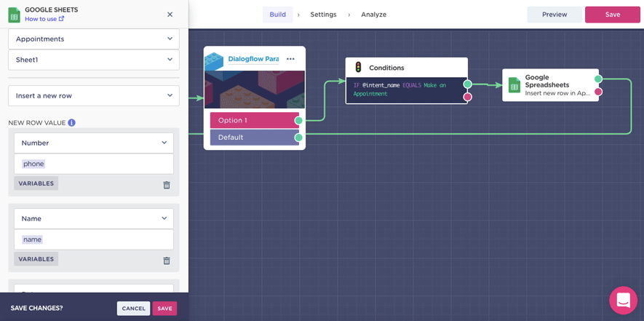Click the Dialogflow block lego image

tap(255, 90)
